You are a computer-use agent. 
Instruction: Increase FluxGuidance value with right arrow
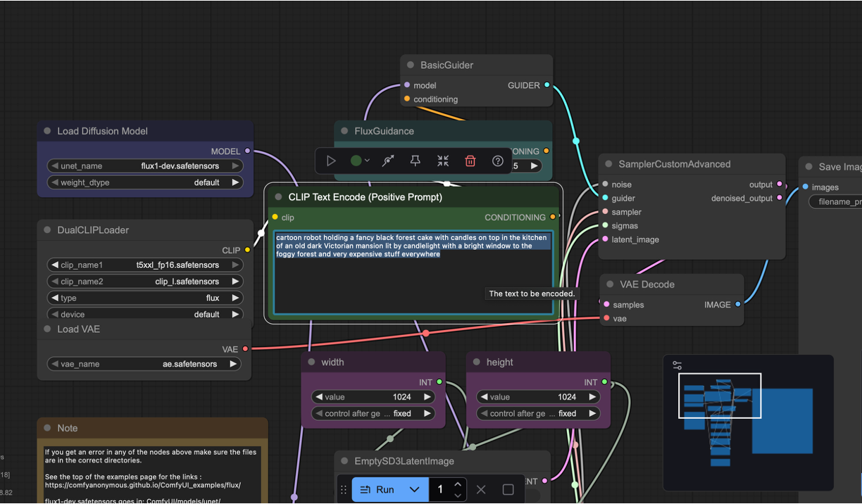(x=534, y=166)
